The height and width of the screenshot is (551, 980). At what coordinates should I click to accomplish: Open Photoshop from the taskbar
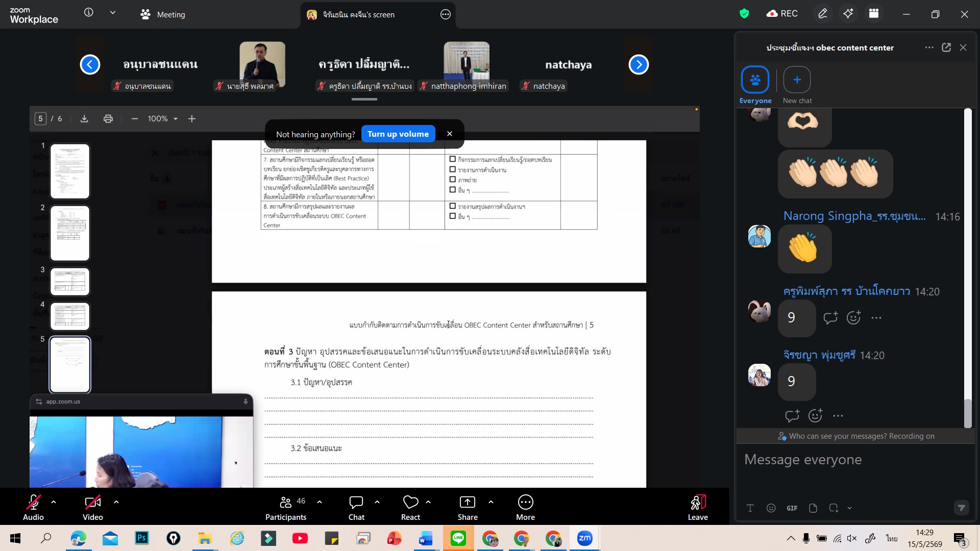(142, 538)
